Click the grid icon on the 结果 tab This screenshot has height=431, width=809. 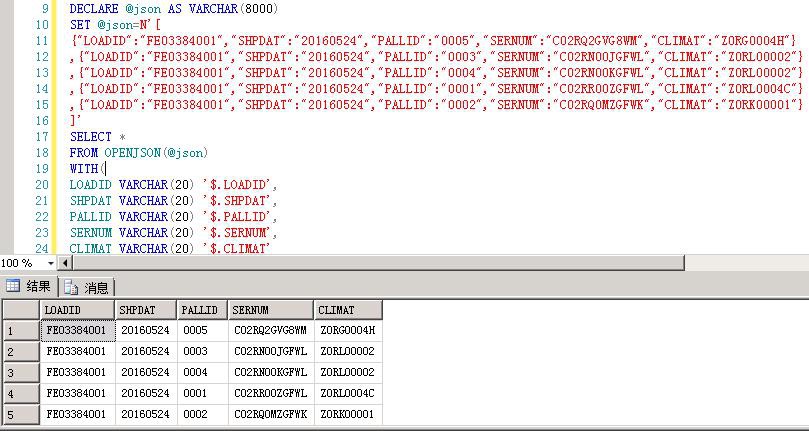[x=13, y=287]
